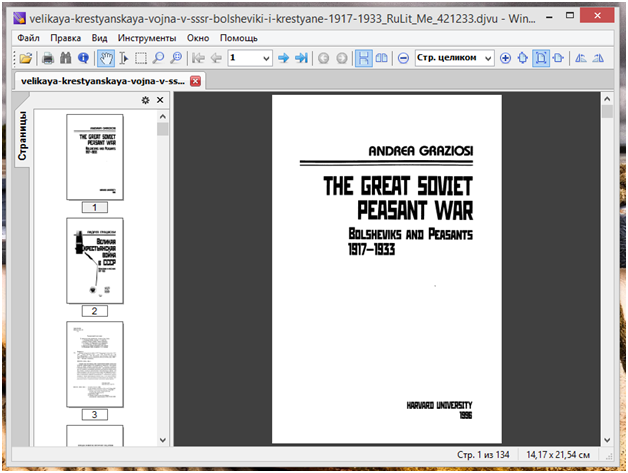Open the page number dropdown

[266, 58]
